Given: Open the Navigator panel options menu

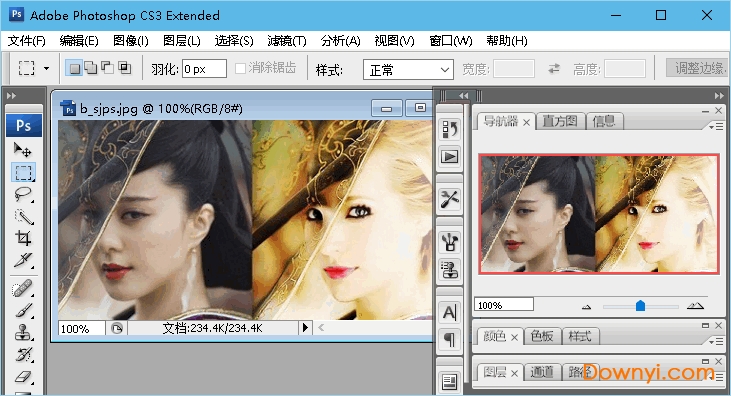Looking at the screenshot, I should tap(716, 126).
